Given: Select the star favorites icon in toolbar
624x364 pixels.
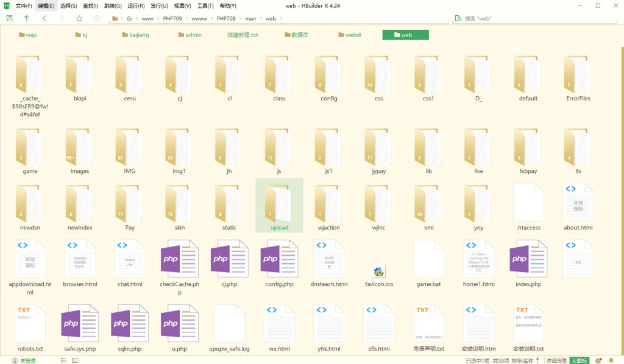Looking at the screenshot, I should pyautogui.click(x=79, y=19).
